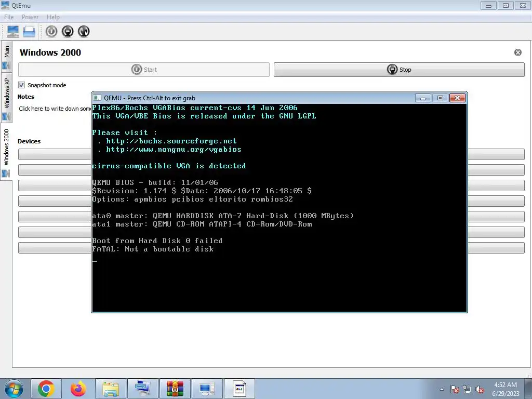532x399 pixels.
Task: Click the Notes heading label
Action: pos(26,97)
